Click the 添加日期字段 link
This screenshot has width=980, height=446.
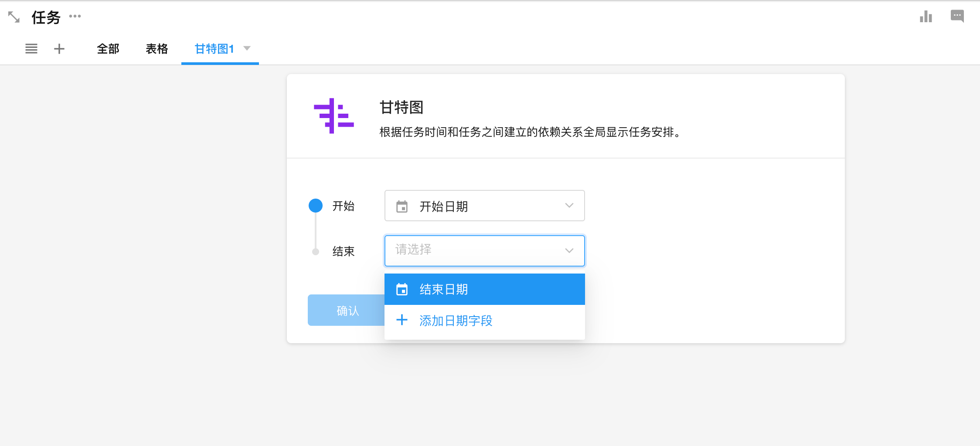[x=456, y=321]
